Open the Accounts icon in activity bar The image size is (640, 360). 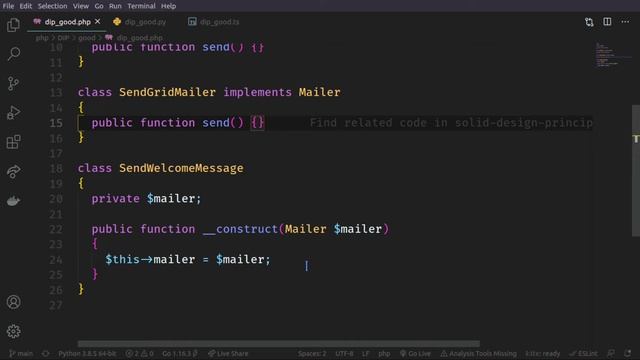[x=13, y=302]
